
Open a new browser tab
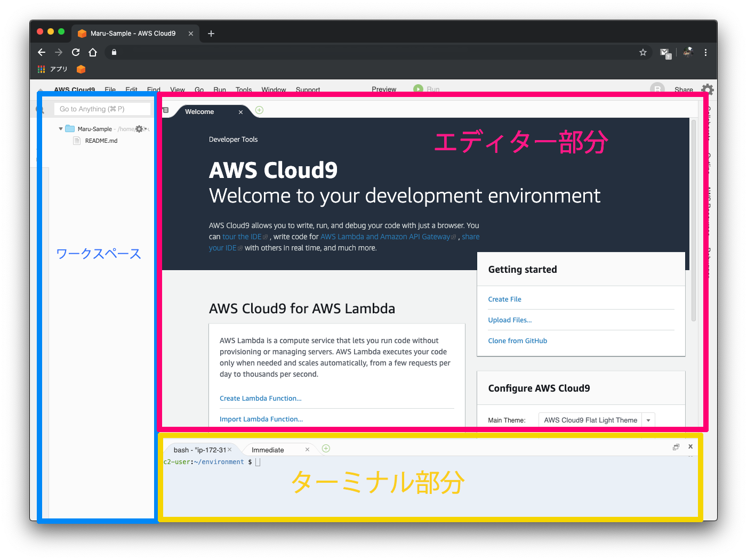(211, 34)
